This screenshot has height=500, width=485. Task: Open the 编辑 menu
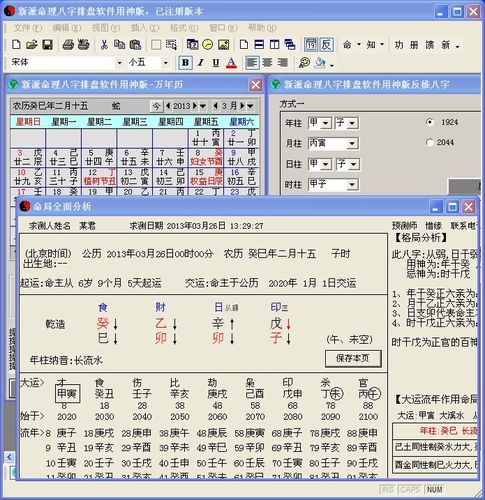(x=67, y=28)
